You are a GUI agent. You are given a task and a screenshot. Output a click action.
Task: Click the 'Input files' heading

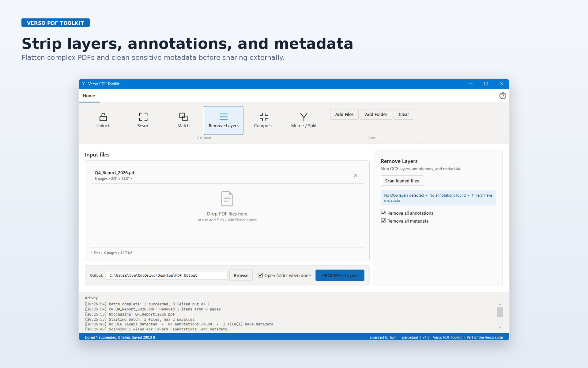97,155
